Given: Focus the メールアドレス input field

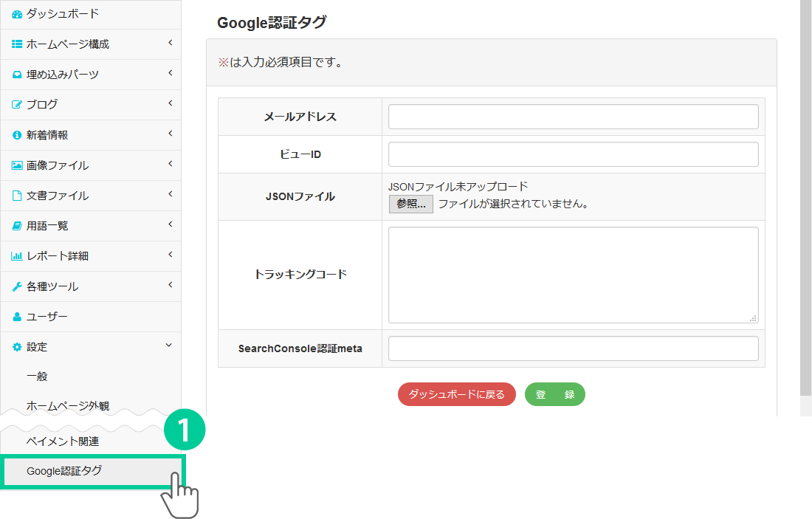Looking at the screenshot, I should [x=573, y=117].
